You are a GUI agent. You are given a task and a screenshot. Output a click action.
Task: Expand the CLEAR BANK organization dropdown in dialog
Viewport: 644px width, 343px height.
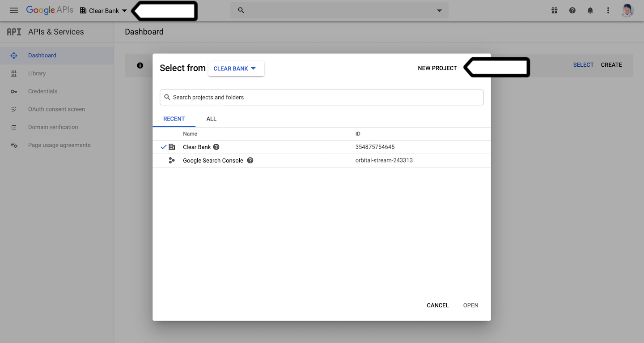236,69
